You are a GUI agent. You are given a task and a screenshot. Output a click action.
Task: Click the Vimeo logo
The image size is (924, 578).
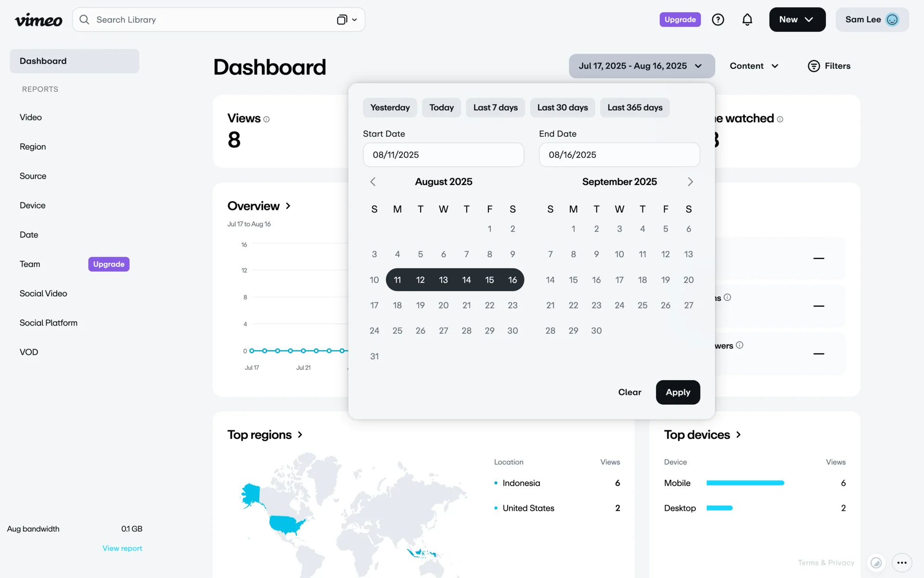(38, 20)
